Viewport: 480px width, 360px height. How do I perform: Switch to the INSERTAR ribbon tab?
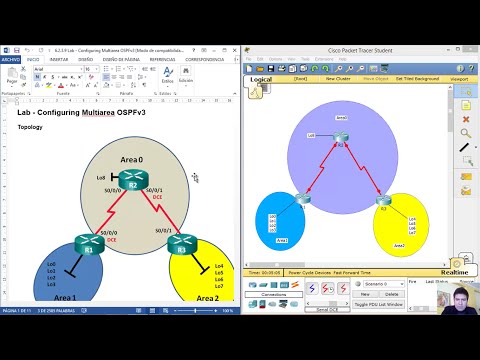[59, 59]
